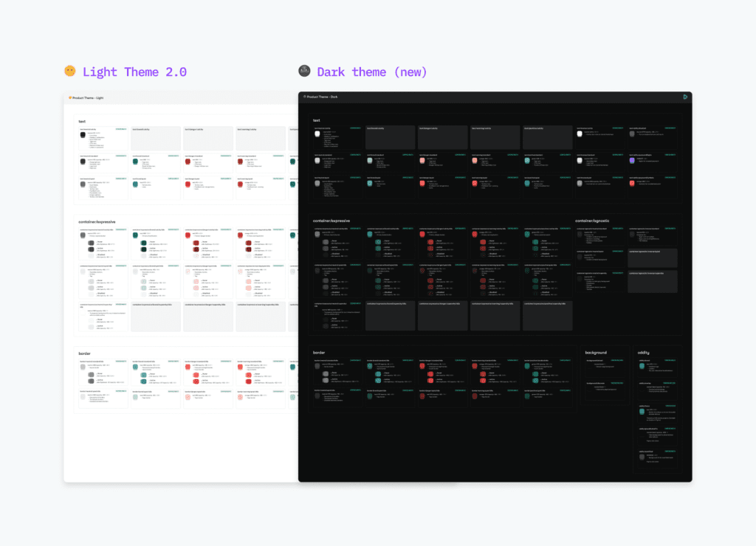Click the first token card under background
Viewport: 756px width, 546px height.
point(605,369)
